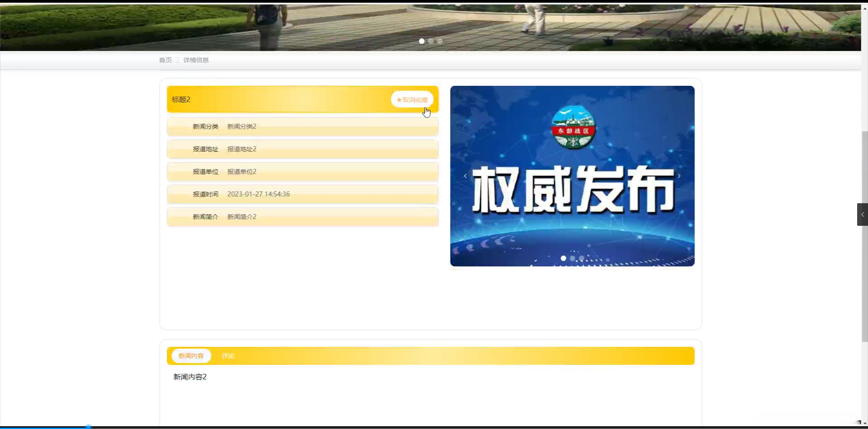868x429 pixels.
Task: Click the 报道地址2 value
Action: pyautogui.click(x=242, y=149)
